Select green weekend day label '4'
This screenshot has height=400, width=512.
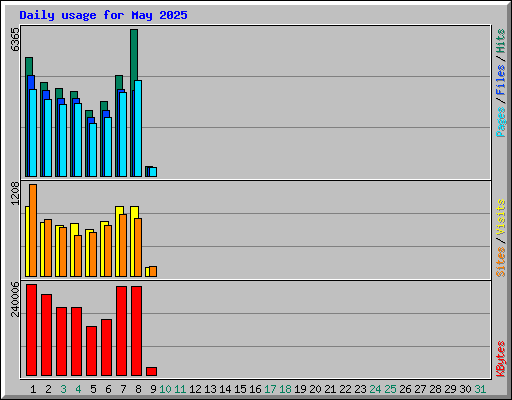pyautogui.click(x=78, y=389)
